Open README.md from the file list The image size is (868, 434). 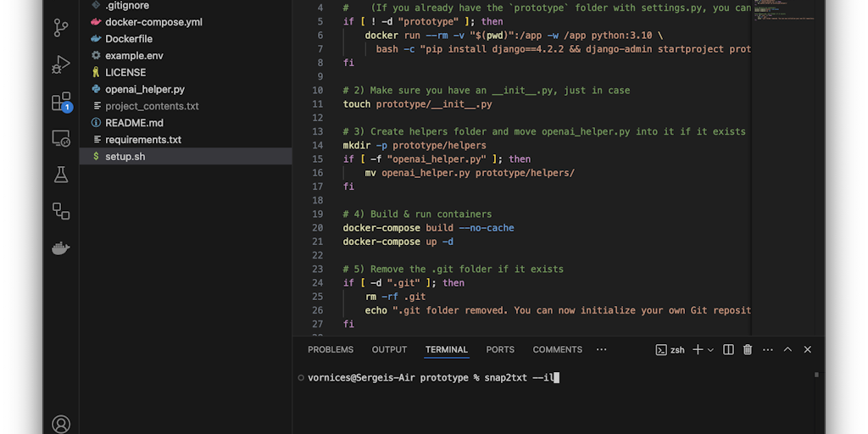point(134,123)
